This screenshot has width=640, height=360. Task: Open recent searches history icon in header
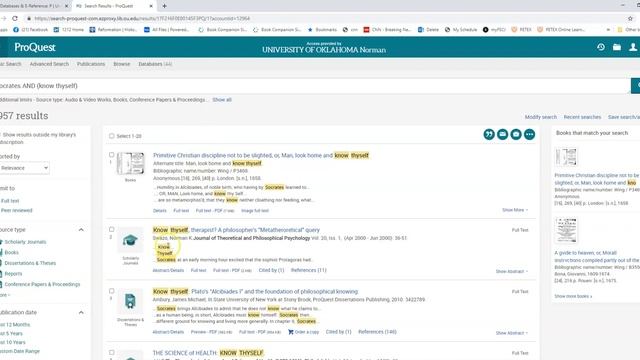click(601, 47)
